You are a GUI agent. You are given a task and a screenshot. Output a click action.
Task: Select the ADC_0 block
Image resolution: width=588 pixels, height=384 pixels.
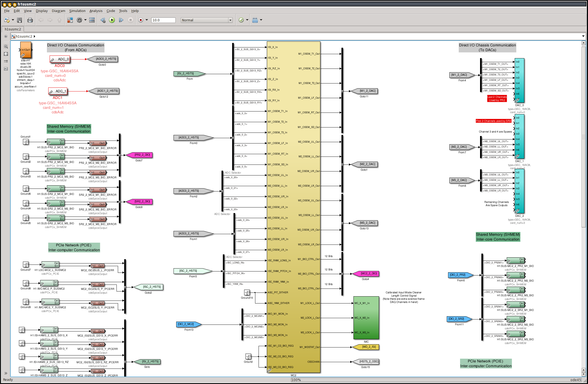point(60,59)
